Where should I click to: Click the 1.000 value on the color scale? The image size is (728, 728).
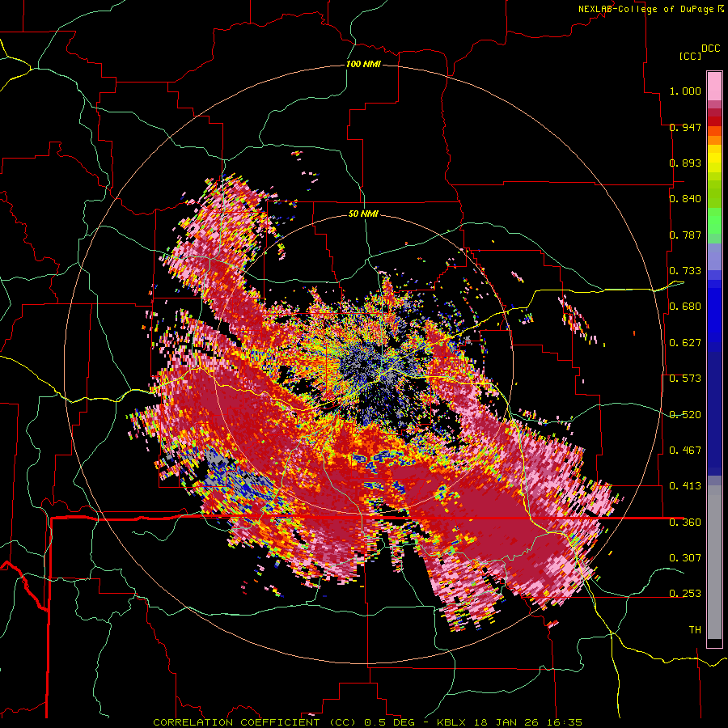click(x=685, y=91)
